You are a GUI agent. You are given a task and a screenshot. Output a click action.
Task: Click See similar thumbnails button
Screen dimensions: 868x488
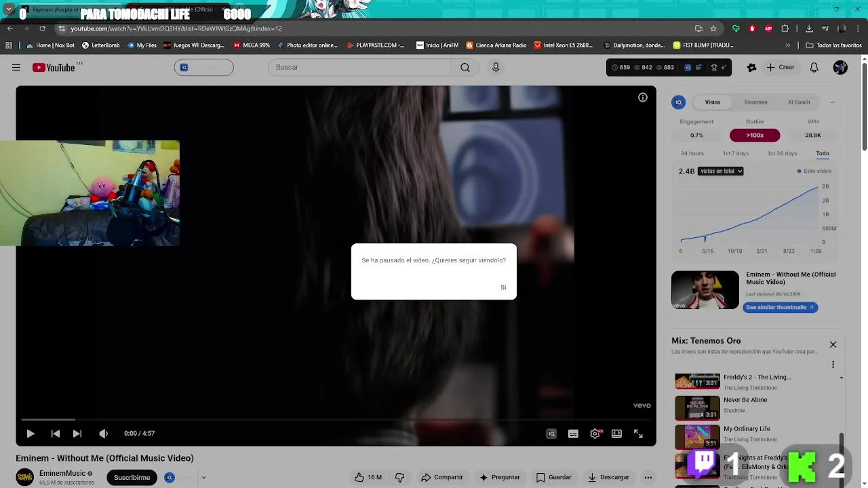coord(781,307)
